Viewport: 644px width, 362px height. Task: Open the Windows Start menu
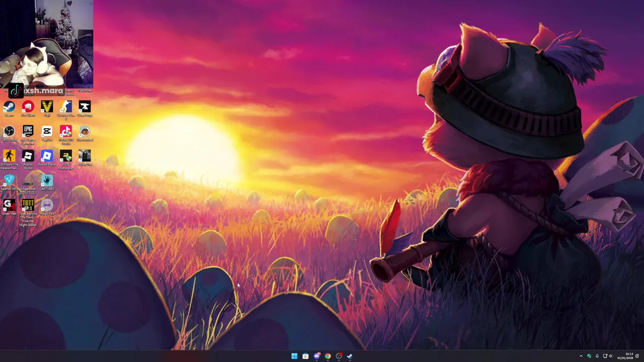pos(294,356)
